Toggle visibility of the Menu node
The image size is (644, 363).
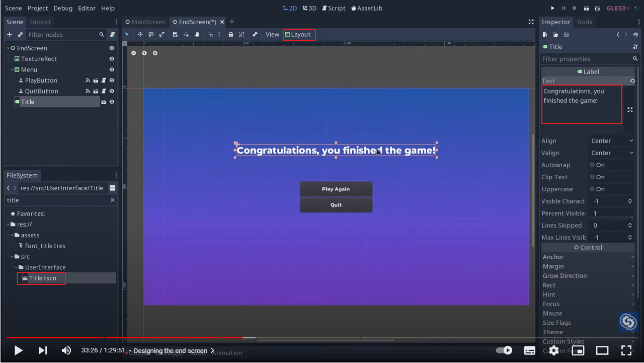[112, 69]
